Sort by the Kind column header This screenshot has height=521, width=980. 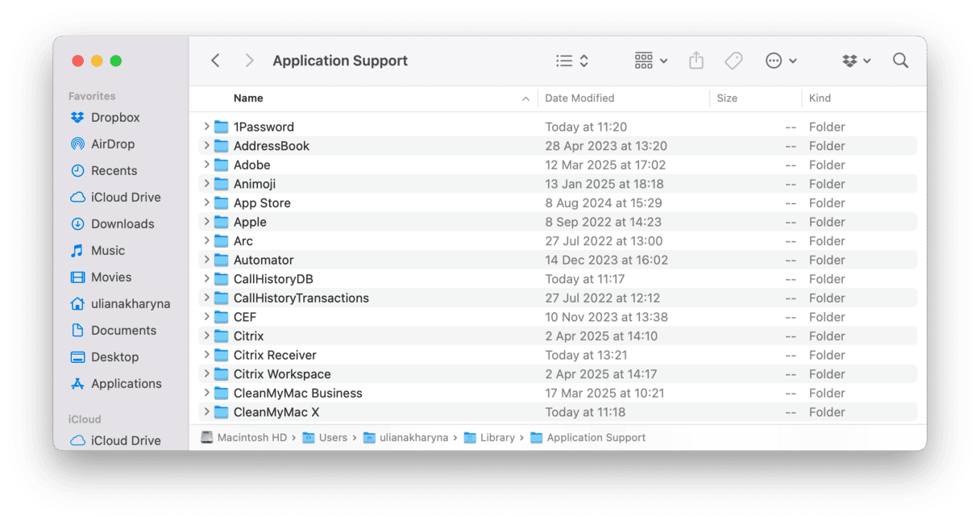click(x=820, y=98)
